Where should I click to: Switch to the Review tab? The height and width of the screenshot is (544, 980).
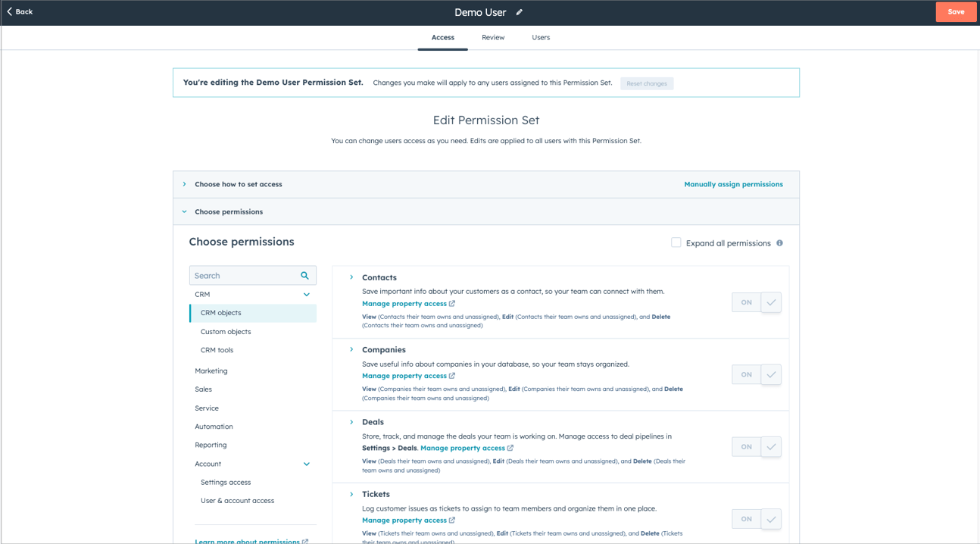pos(493,37)
